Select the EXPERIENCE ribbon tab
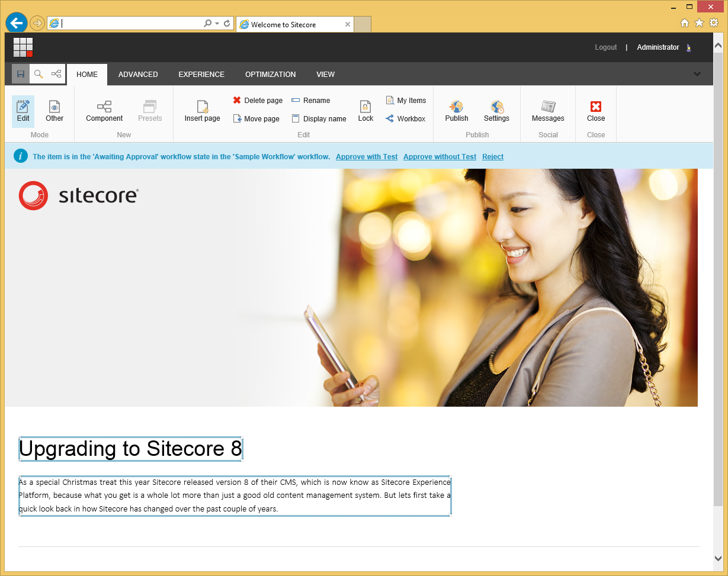 pyautogui.click(x=201, y=75)
